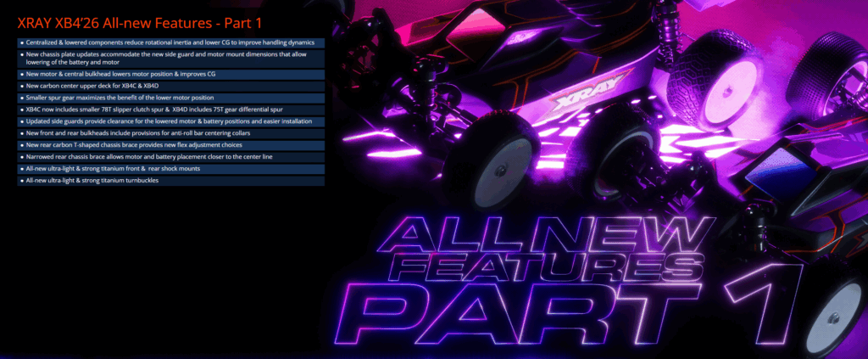Select the 'Updated side guards provide clearance' row
Screen dimensions: 868x359
(x=169, y=121)
